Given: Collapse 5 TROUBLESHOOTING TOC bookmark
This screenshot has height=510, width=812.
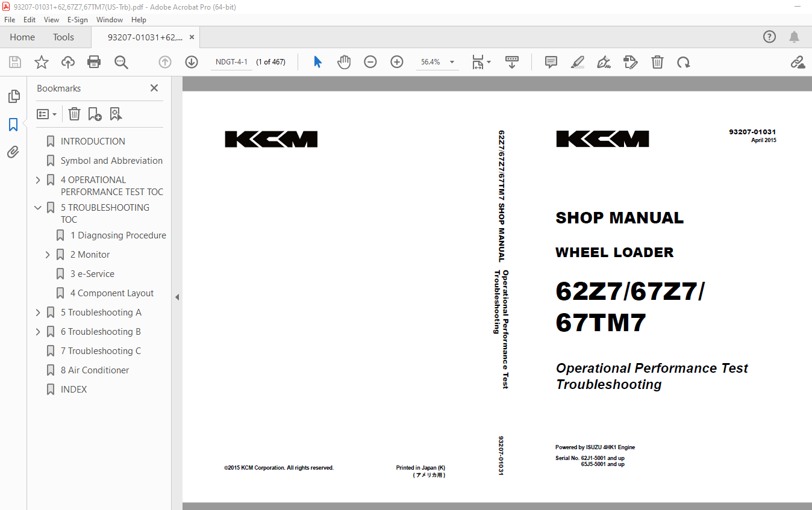Looking at the screenshot, I should tap(38, 208).
